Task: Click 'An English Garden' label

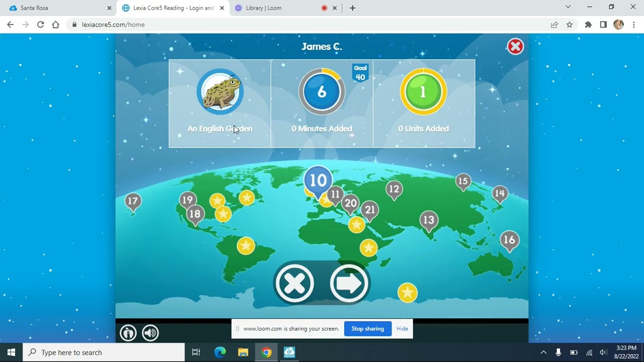Action: click(220, 129)
